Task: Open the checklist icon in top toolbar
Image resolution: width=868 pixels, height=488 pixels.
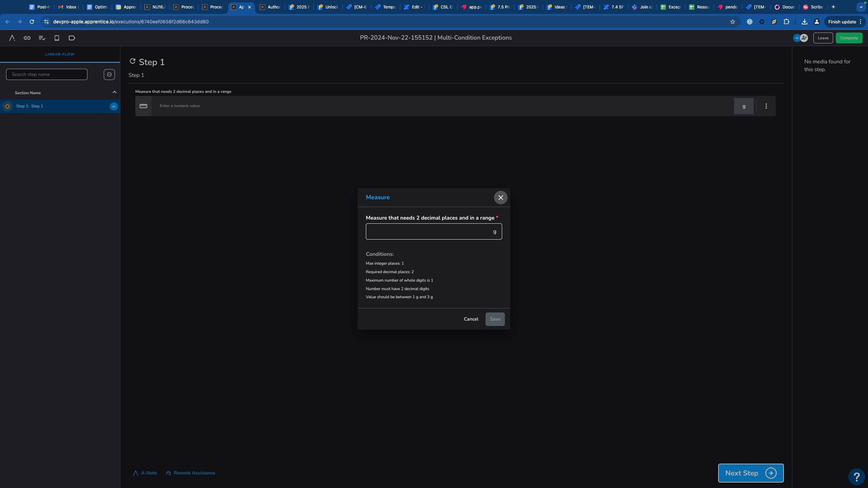Action: pyautogui.click(x=42, y=38)
